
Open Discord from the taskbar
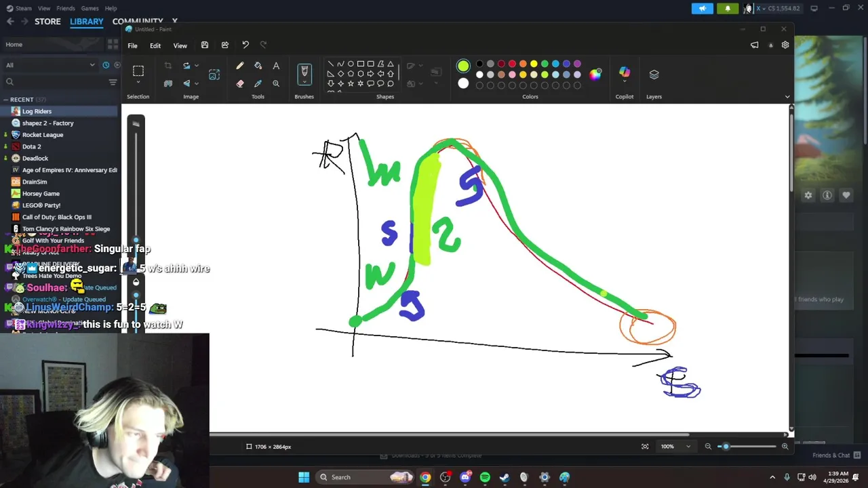[465, 477]
